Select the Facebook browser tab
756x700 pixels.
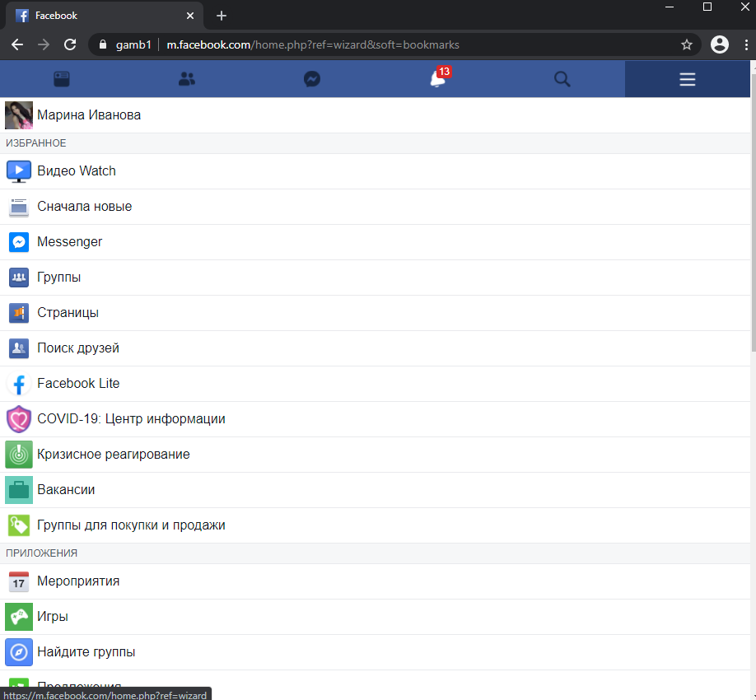point(104,16)
